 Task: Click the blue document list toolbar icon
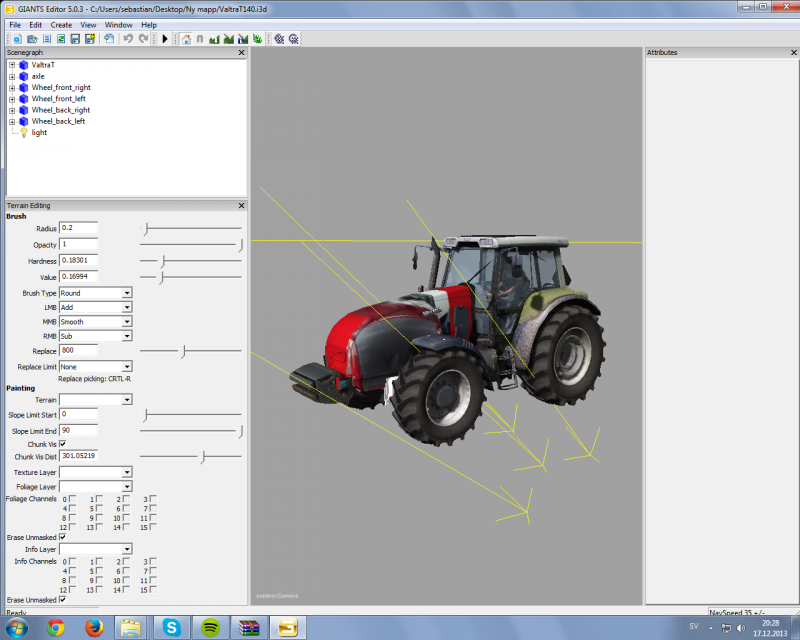point(47,39)
